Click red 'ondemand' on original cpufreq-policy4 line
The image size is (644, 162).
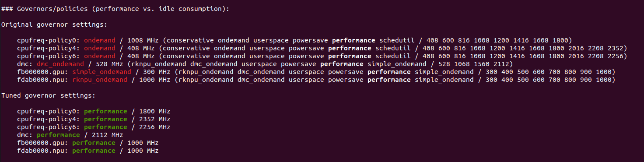tap(100, 48)
